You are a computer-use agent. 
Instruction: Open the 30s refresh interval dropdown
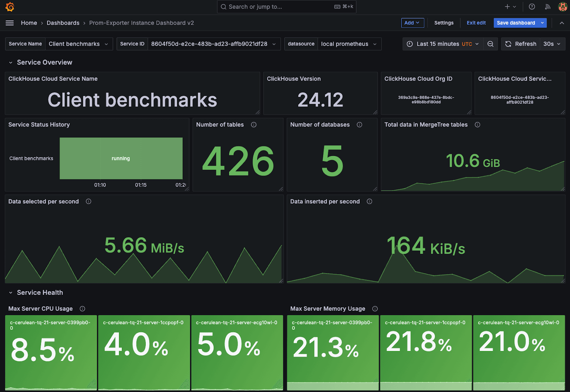pyautogui.click(x=552, y=44)
